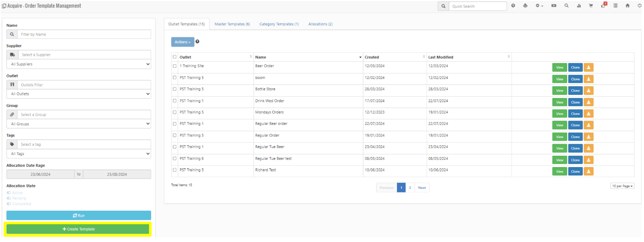The height and width of the screenshot is (242, 644).
Task: Check the select-all checkbox in table header
Action: 175,57
